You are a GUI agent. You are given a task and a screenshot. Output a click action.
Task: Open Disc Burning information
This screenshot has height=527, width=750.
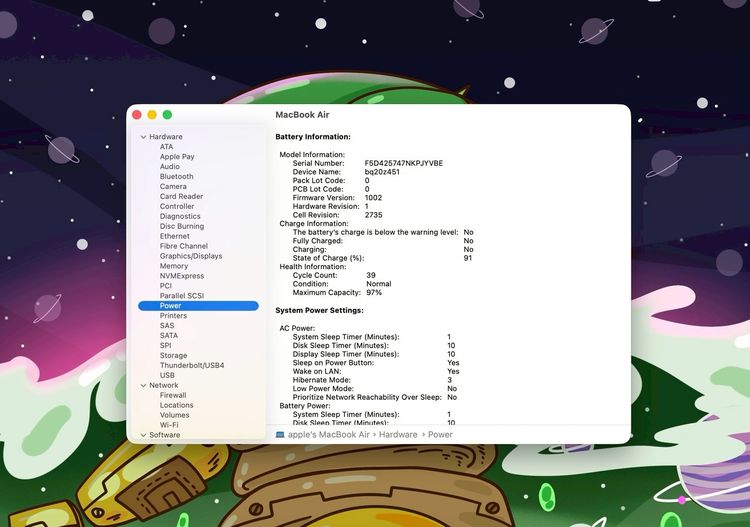tap(182, 226)
